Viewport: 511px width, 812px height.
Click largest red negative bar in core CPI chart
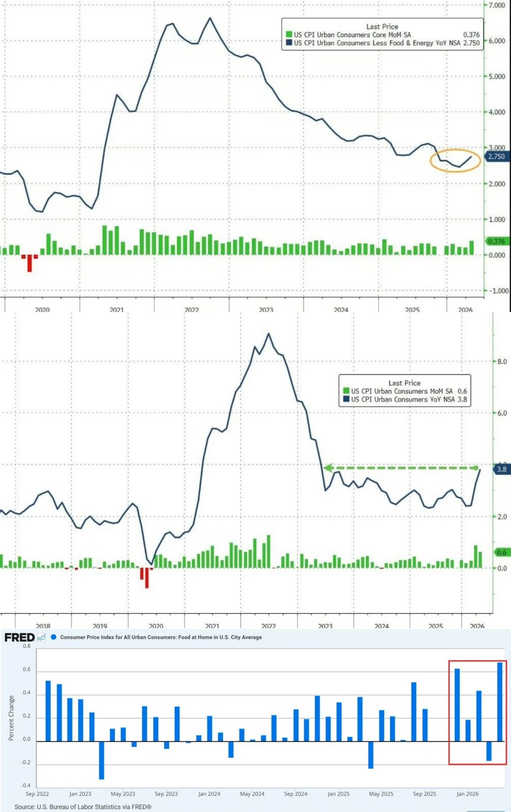click(30, 263)
